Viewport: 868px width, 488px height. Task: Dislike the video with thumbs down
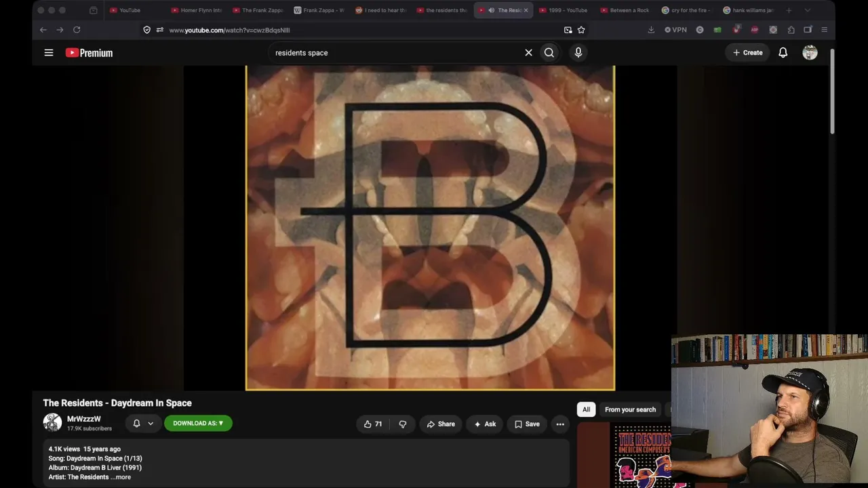click(402, 424)
